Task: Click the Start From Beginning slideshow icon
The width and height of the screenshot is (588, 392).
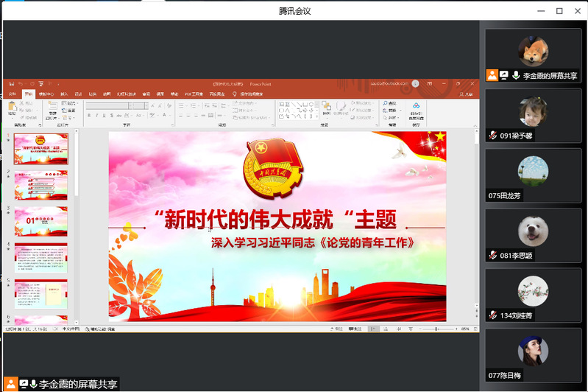Action: pos(41,84)
